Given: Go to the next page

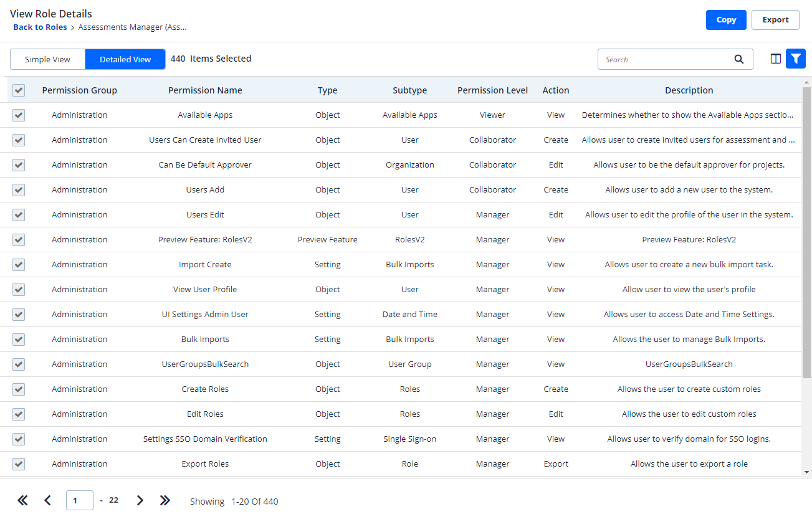Looking at the screenshot, I should pos(140,500).
